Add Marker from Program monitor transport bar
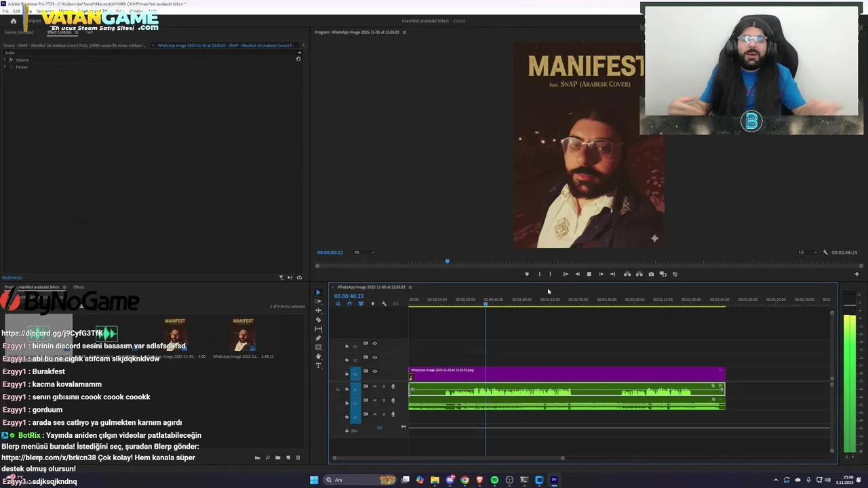 tap(527, 274)
